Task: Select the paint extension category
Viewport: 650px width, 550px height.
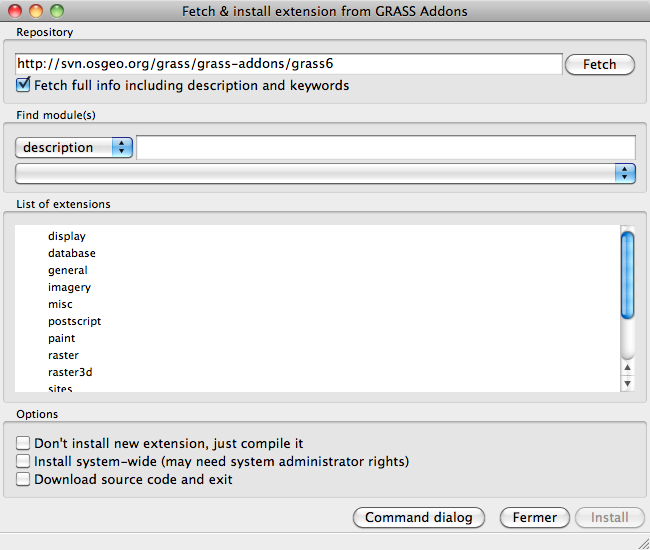Action: pos(62,338)
